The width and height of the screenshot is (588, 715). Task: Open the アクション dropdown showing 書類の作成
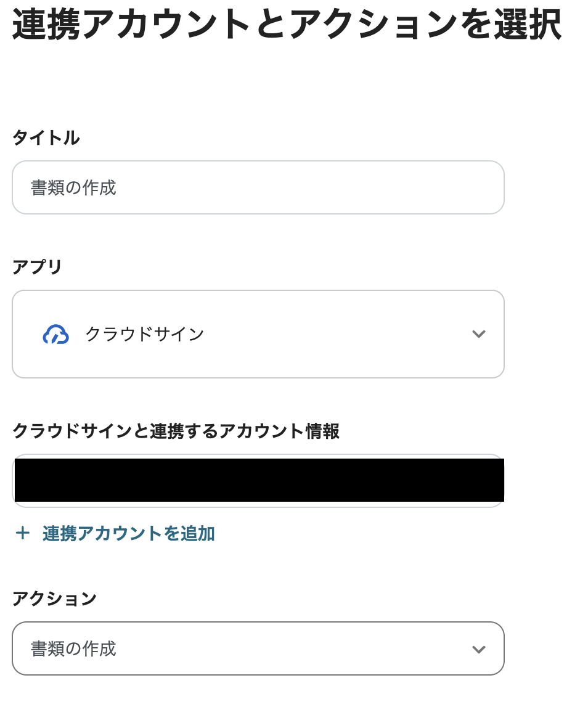(x=258, y=648)
